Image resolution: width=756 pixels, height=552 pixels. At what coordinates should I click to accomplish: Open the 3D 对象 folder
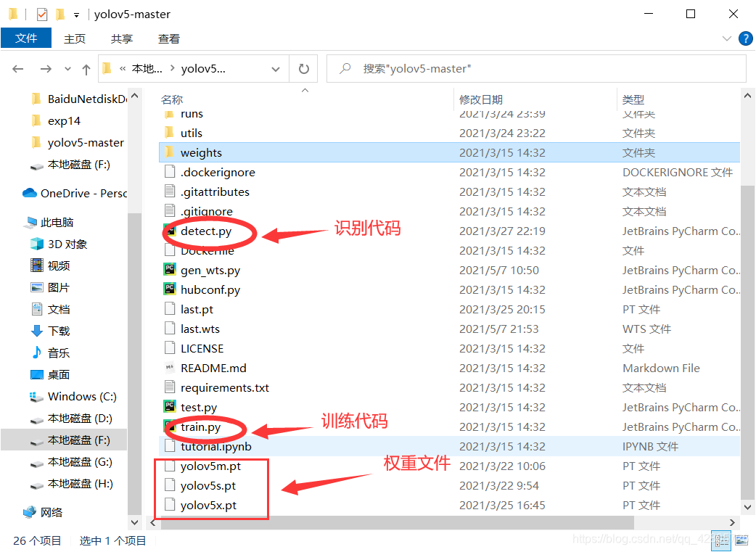pos(59,244)
